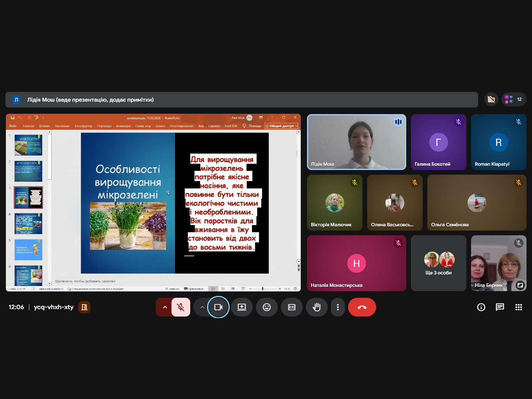This screenshot has height=399, width=532.
Task: Select slide 5 thumbnail in slide panel
Action: (28, 250)
